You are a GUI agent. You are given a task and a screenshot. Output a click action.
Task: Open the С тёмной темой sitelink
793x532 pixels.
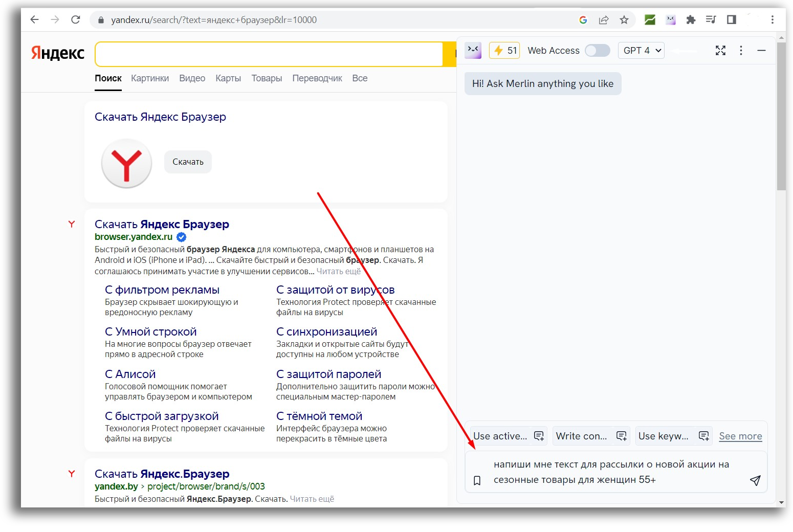319,416
